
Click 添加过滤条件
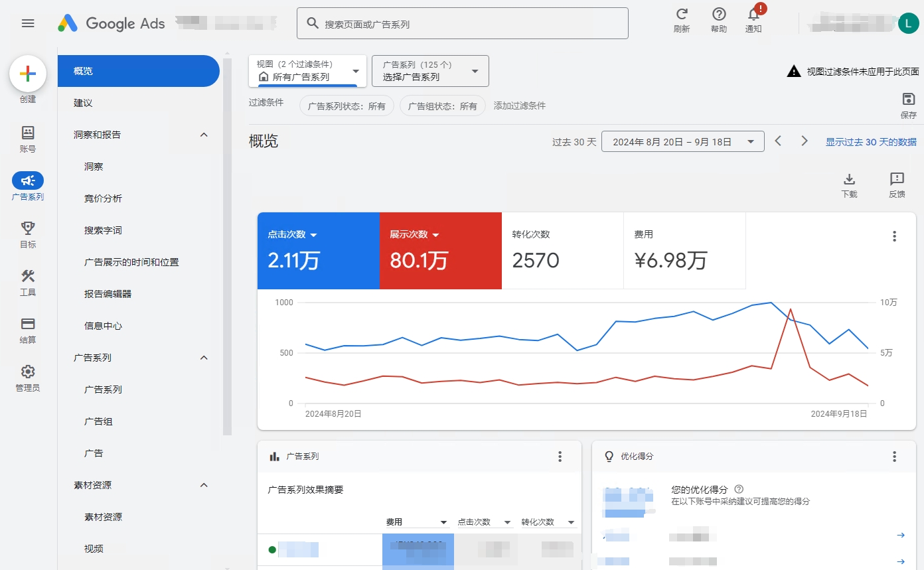point(520,106)
